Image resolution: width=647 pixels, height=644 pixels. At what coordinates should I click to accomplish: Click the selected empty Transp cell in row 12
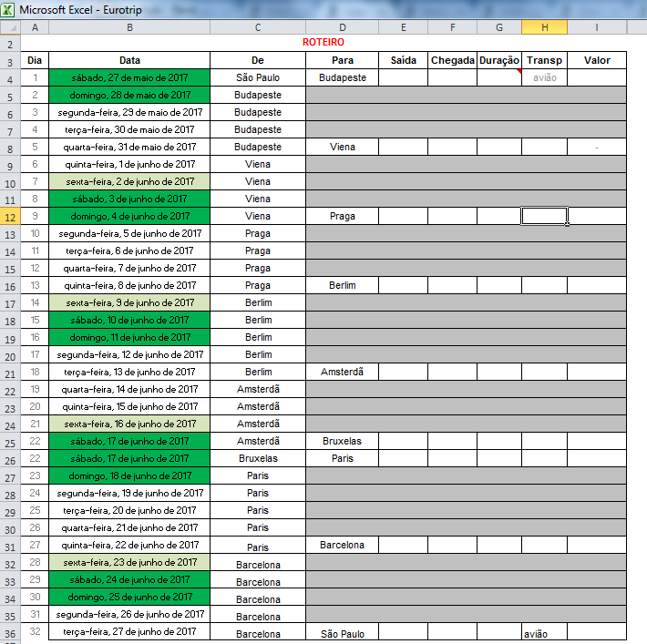point(545,216)
